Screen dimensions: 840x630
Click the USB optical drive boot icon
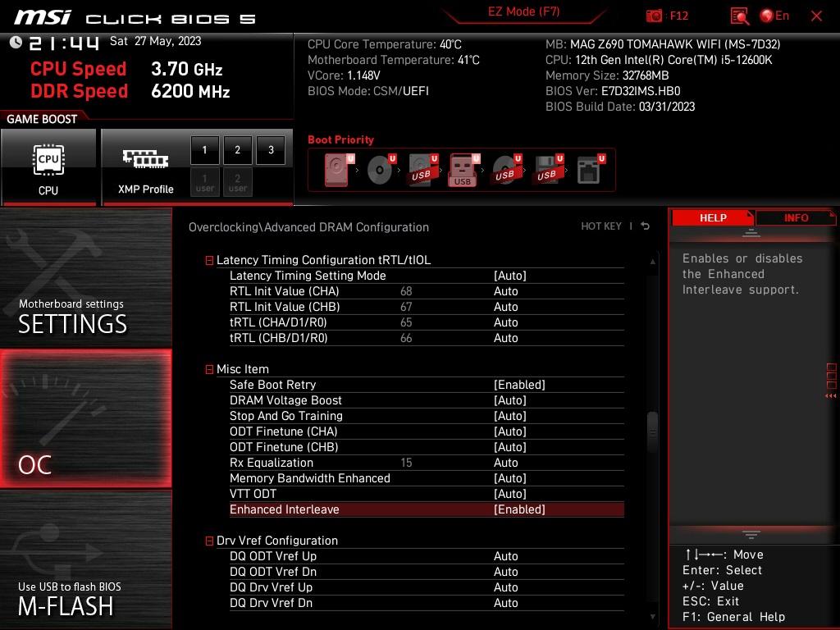[506, 170]
